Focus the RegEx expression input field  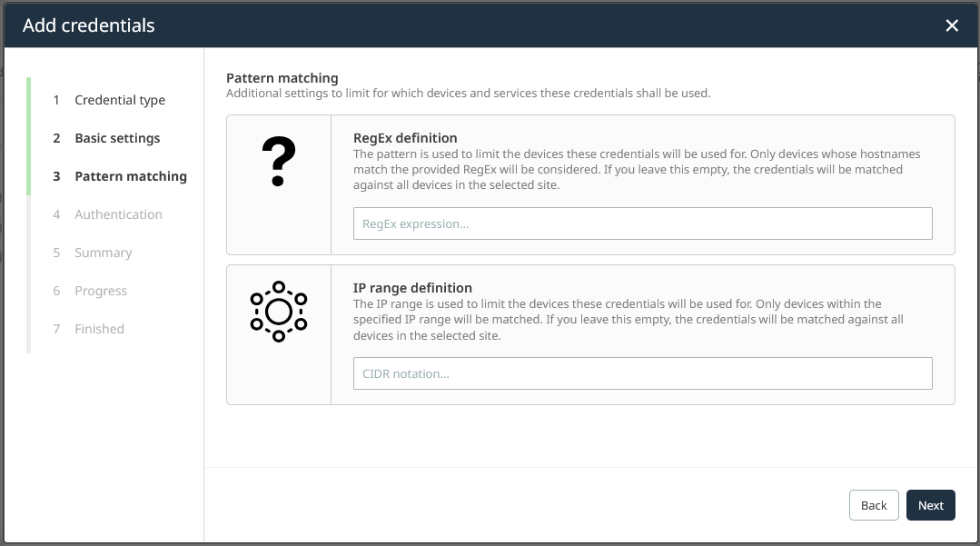point(642,223)
